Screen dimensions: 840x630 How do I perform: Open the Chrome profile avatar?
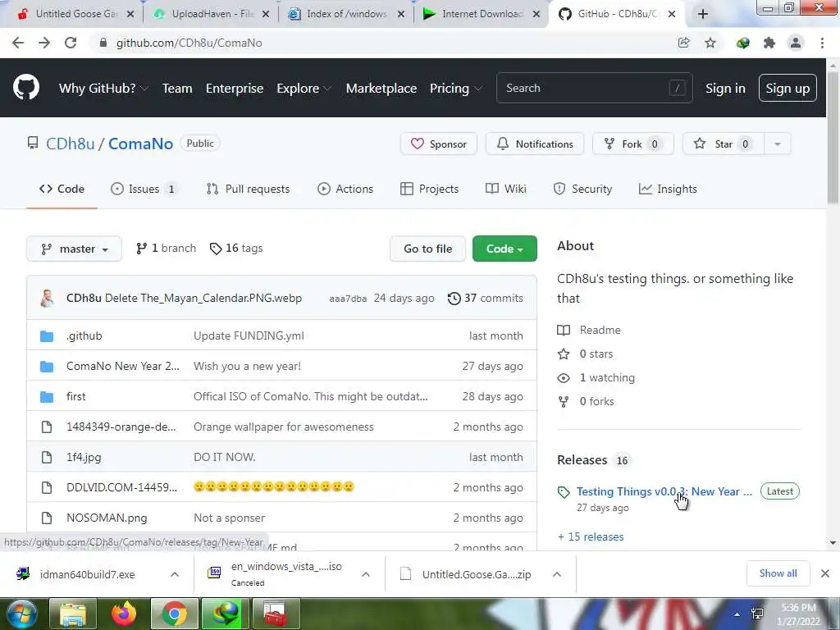point(796,43)
